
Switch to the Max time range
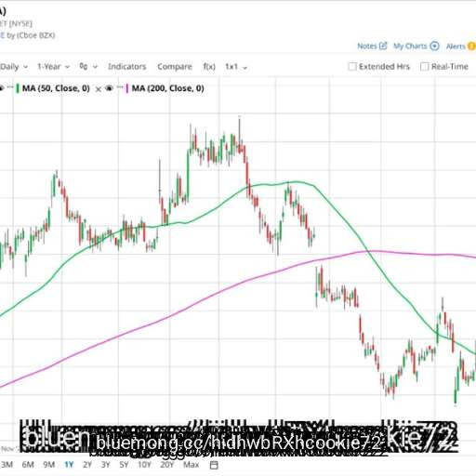tap(192, 465)
